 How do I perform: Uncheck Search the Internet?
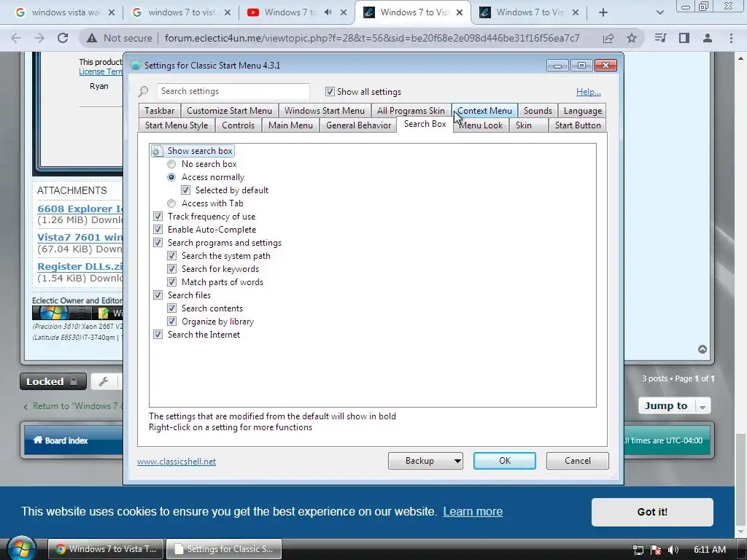(158, 335)
